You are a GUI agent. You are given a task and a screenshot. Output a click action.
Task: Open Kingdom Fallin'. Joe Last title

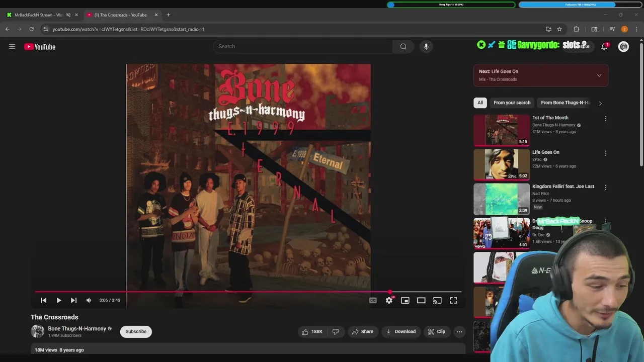pyautogui.click(x=563, y=187)
